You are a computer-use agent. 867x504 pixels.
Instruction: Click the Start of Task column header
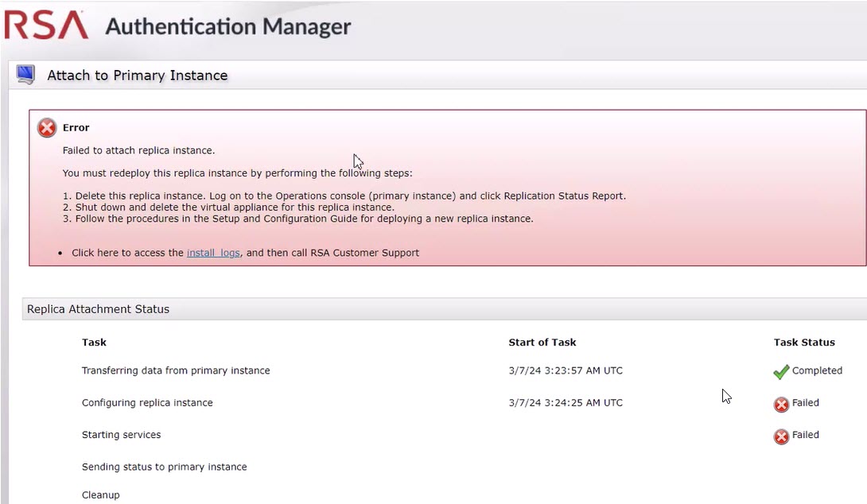pyautogui.click(x=542, y=343)
